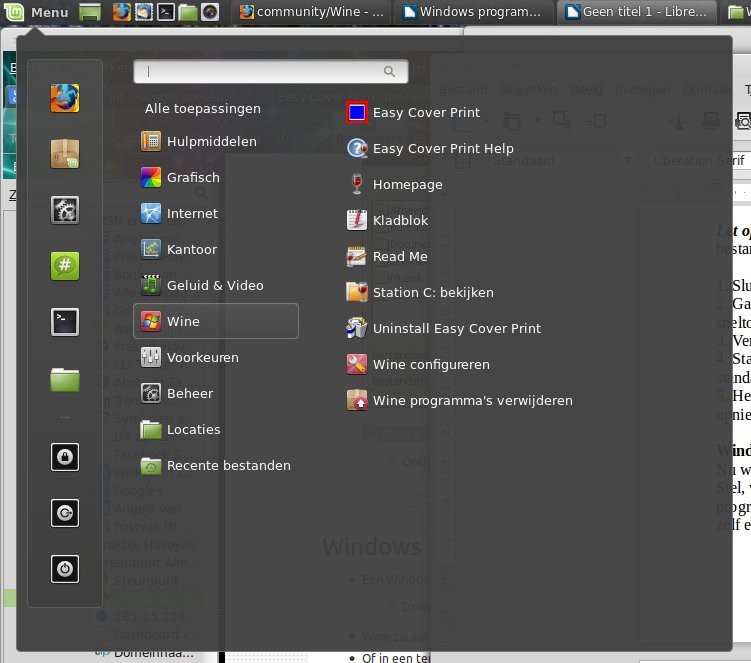Screen dimensions: 751x663
Task: Click the round dark launcher icon in the panel
Action: (210, 12)
